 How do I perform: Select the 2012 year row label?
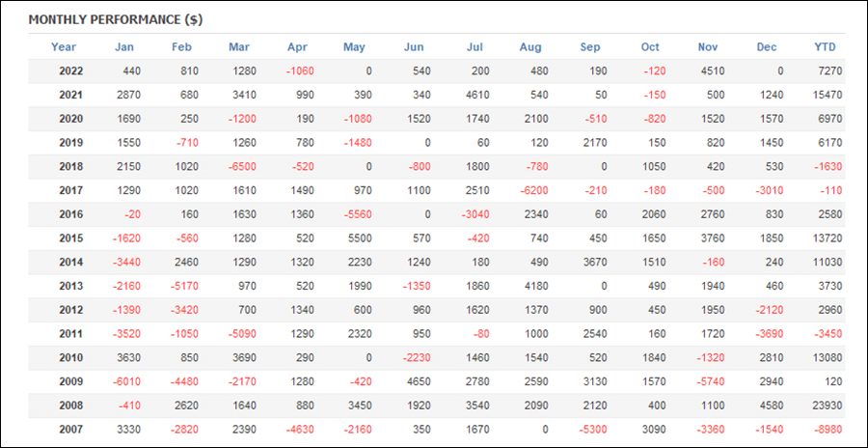point(70,311)
